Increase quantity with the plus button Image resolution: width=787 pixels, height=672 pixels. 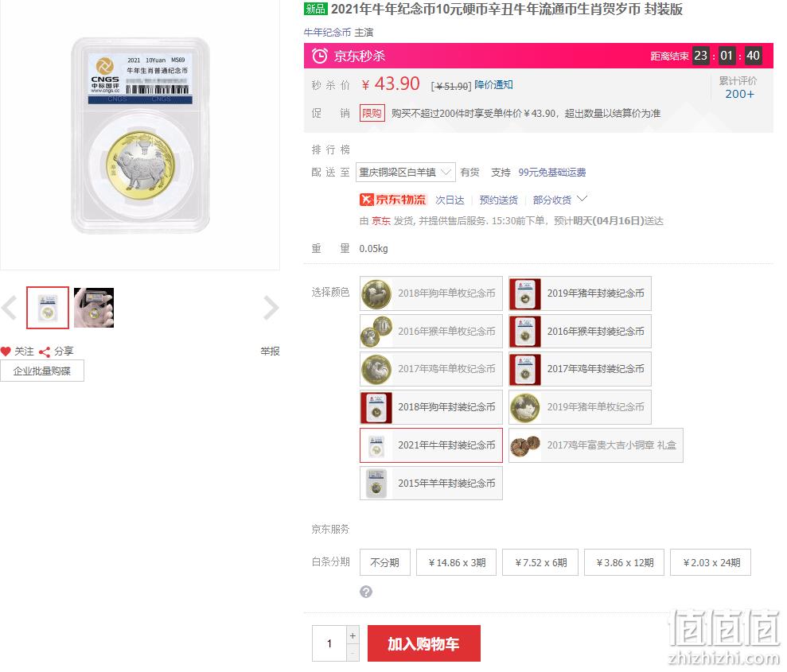pyautogui.click(x=353, y=635)
